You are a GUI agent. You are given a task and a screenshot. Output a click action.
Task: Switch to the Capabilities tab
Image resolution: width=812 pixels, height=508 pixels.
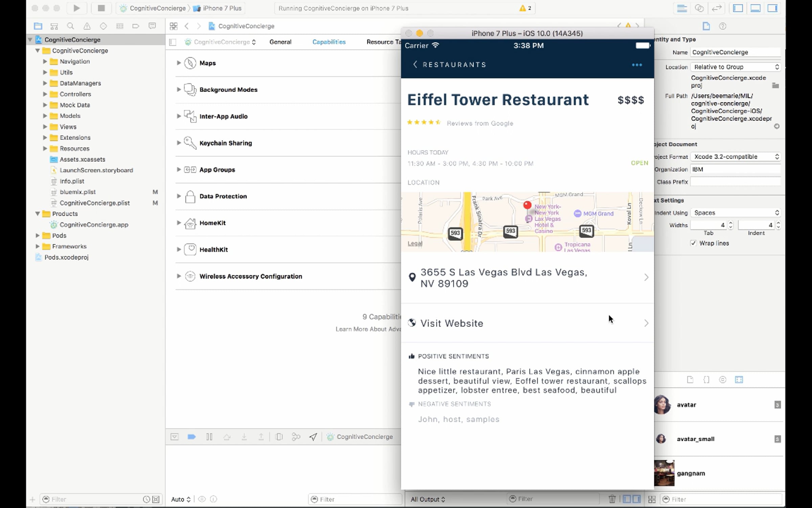pyautogui.click(x=329, y=42)
